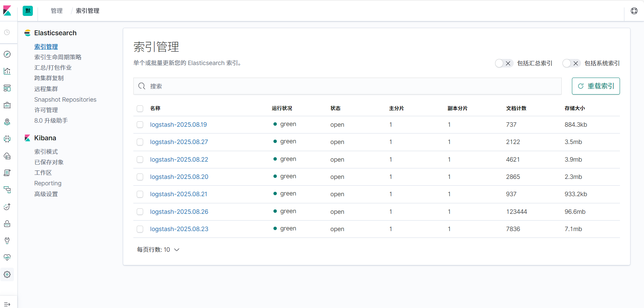Open Machine Learning icon in sidebar
The height and width of the screenshot is (308, 644).
pyautogui.click(x=7, y=139)
